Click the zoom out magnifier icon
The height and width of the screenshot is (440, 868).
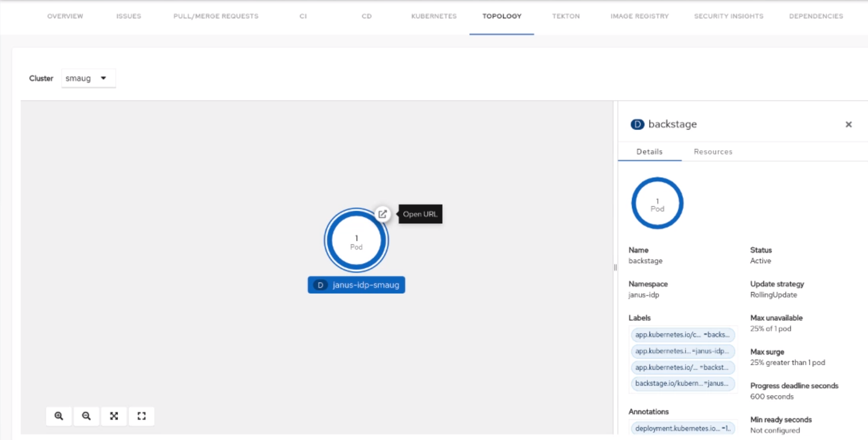coord(87,416)
